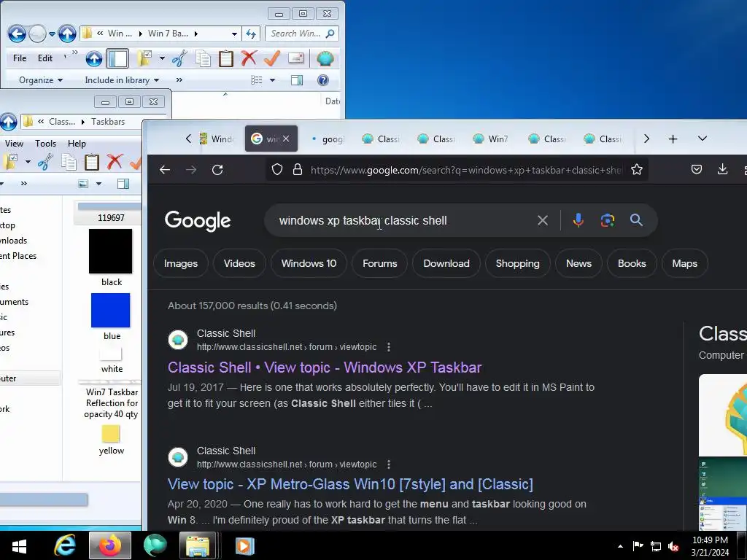747x560 pixels.
Task: Select the blue color file thumbnail
Action: tap(111, 310)
